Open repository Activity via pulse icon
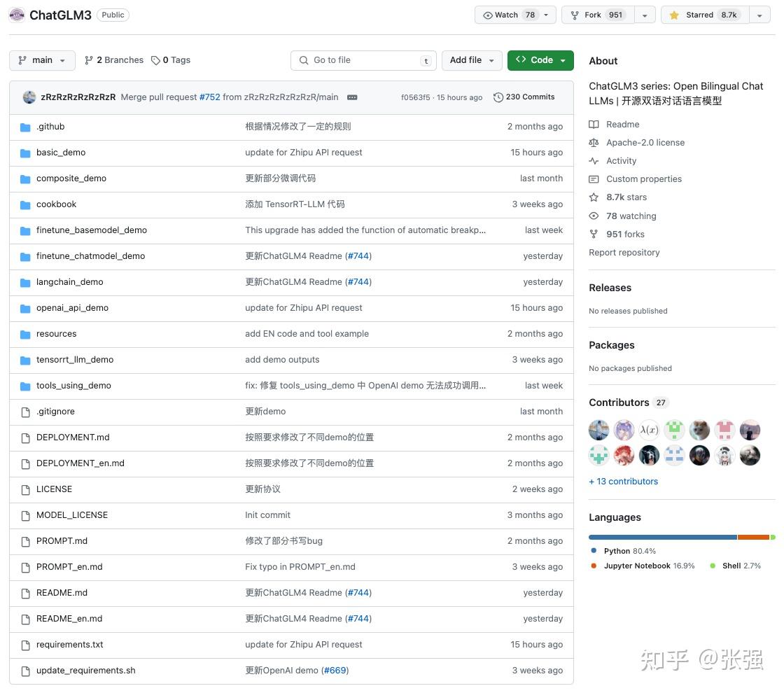The height and width of the screenshot is (693, 784). 594,160
